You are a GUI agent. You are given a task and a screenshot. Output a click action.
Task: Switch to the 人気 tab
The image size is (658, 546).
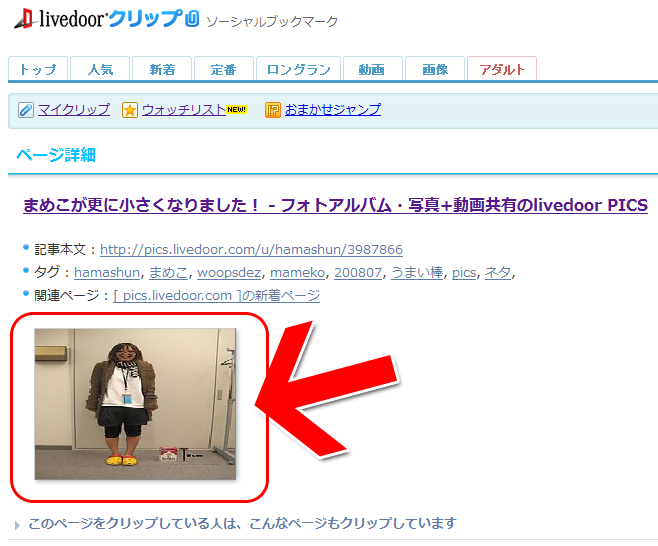click(x=100, y=69)
